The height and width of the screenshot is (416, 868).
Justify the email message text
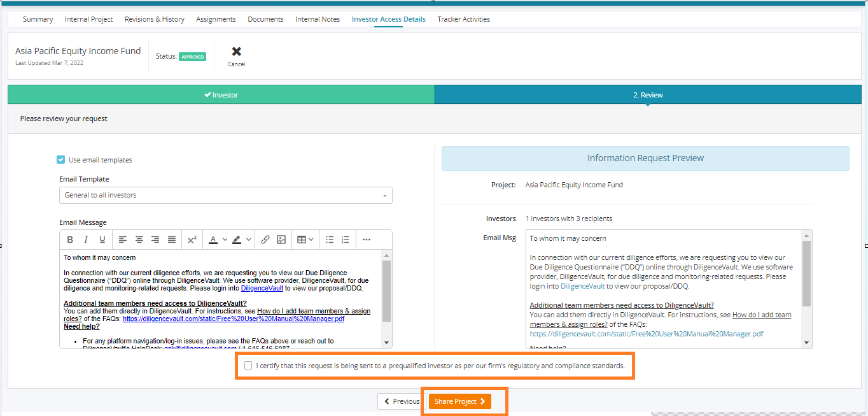click(x=172, y=240)
